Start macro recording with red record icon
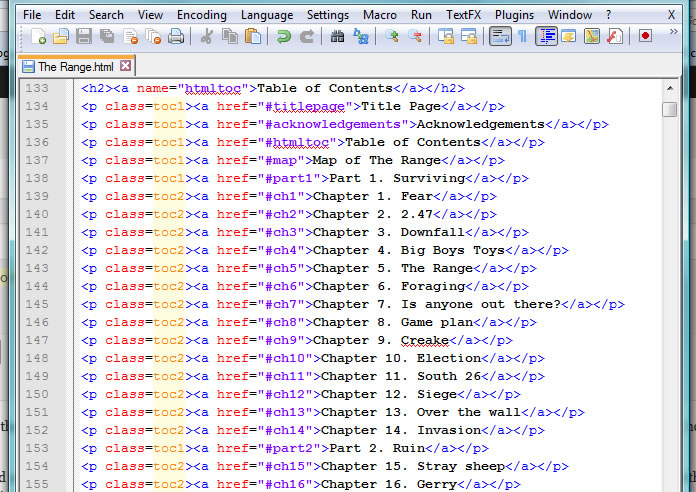Viewport: 696px width, 492px height. pos(645,37)
